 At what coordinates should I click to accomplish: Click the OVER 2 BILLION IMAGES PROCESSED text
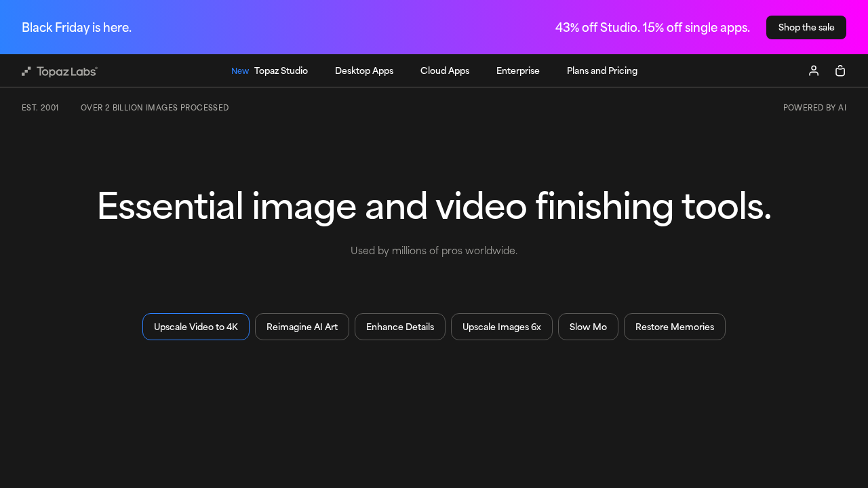[155, 107]
